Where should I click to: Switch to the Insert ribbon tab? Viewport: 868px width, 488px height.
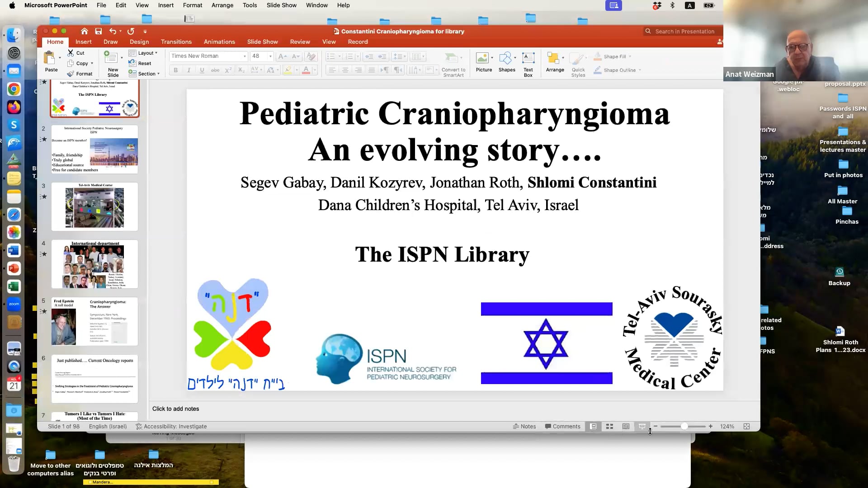click(x=83, y=42)
